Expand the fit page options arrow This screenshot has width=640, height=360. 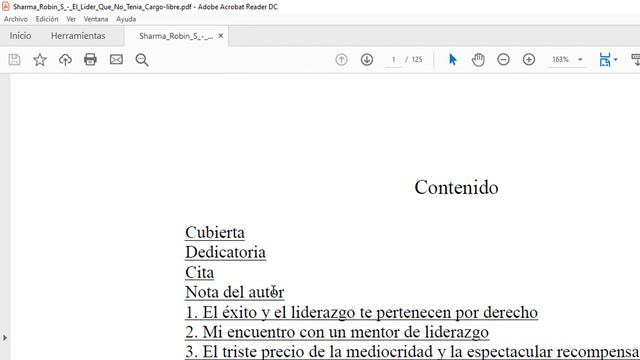(x=616, y=60)
